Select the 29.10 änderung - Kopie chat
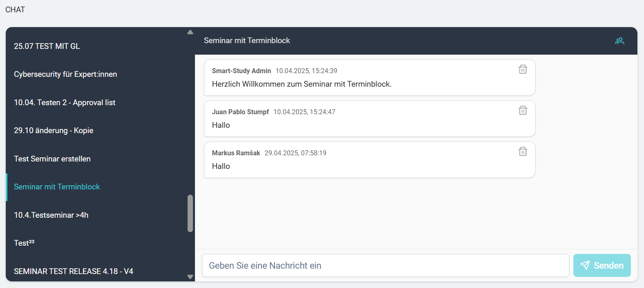The height and width of the screenshot is (288, 644). click(x=96, y=131)
